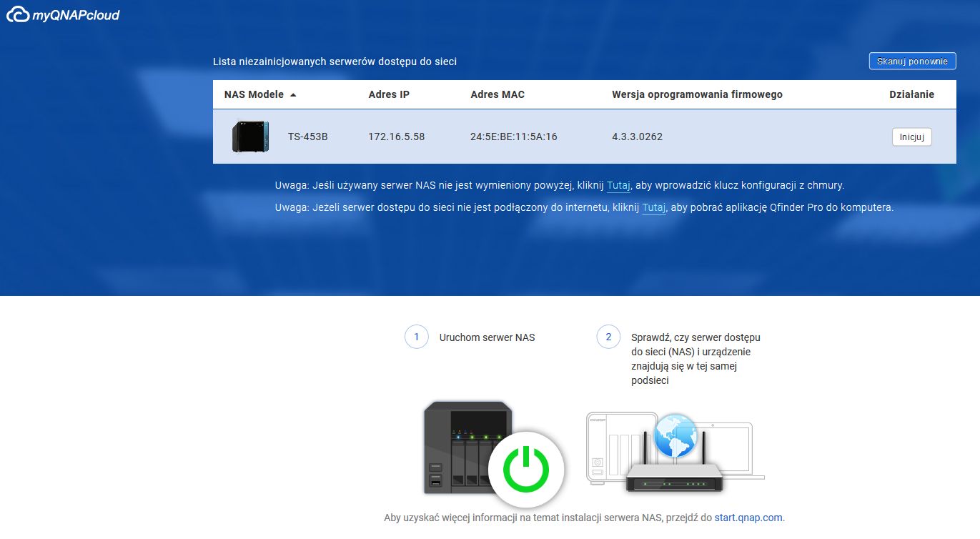
Task: Open Tutaj link for cloud configuration key
Action: (618, 185)
